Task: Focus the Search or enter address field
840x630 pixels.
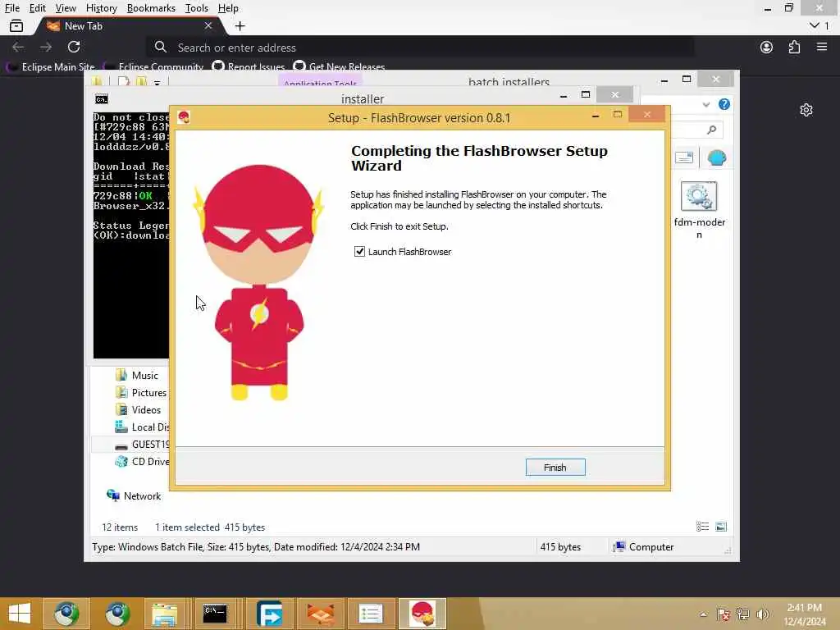Action: point(420,47)
